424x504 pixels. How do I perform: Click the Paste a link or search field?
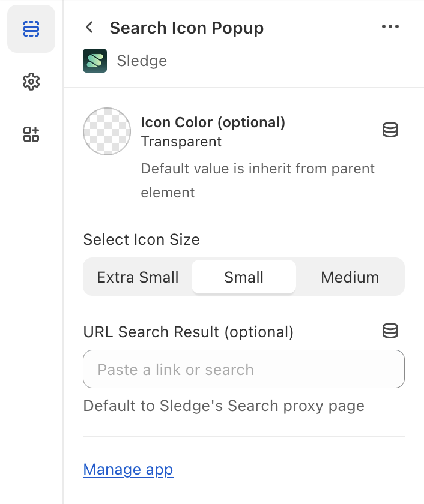click(x=243, y=369)
